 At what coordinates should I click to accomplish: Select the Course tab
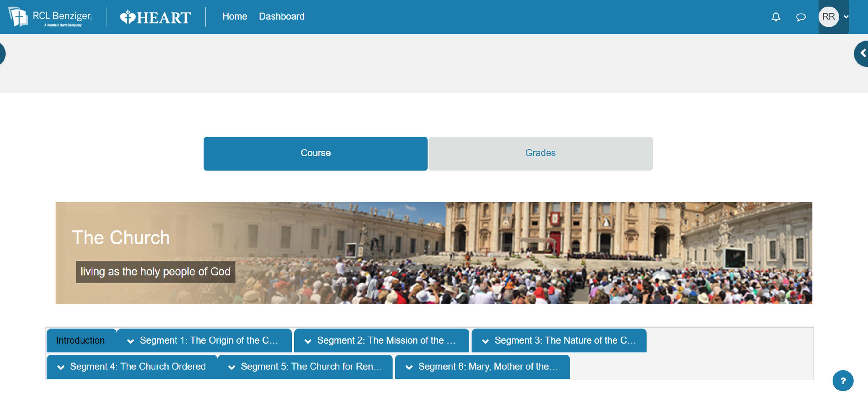pos(315,153)
